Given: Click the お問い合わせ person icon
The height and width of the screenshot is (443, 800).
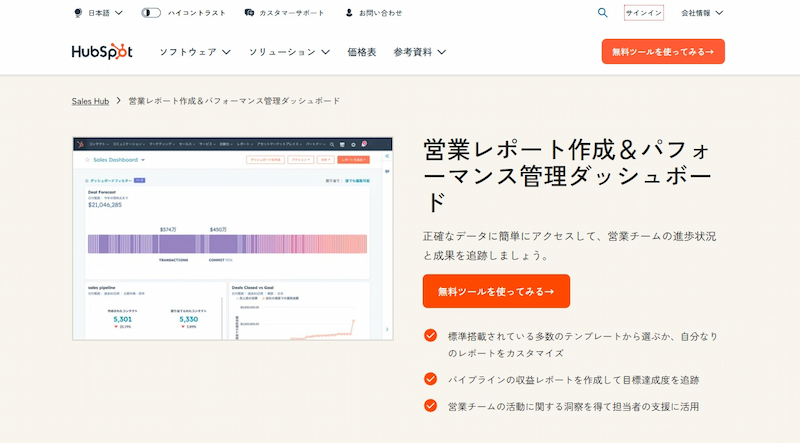Looking at the screenshot, I should coord(349,13).
